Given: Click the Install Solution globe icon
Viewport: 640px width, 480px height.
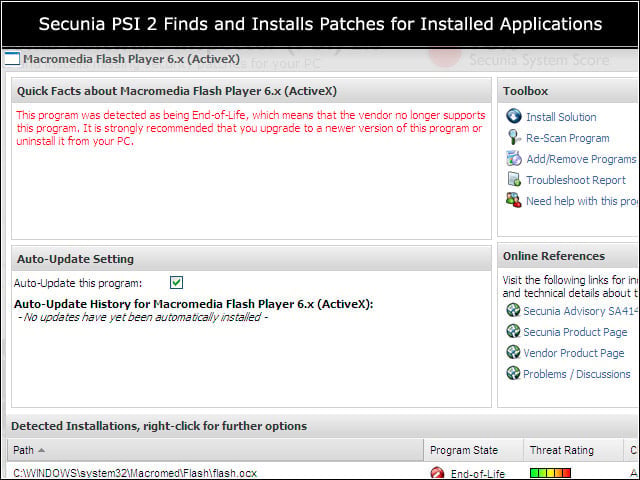Looking at the screenshot, I should [x=514, y=116].
